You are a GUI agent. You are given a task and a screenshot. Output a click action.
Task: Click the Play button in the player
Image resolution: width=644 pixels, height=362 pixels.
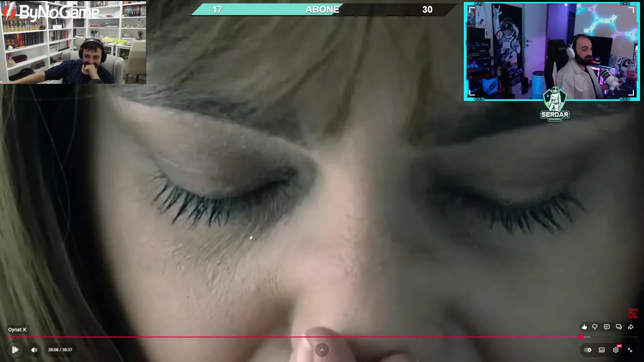tap(15, 349)
